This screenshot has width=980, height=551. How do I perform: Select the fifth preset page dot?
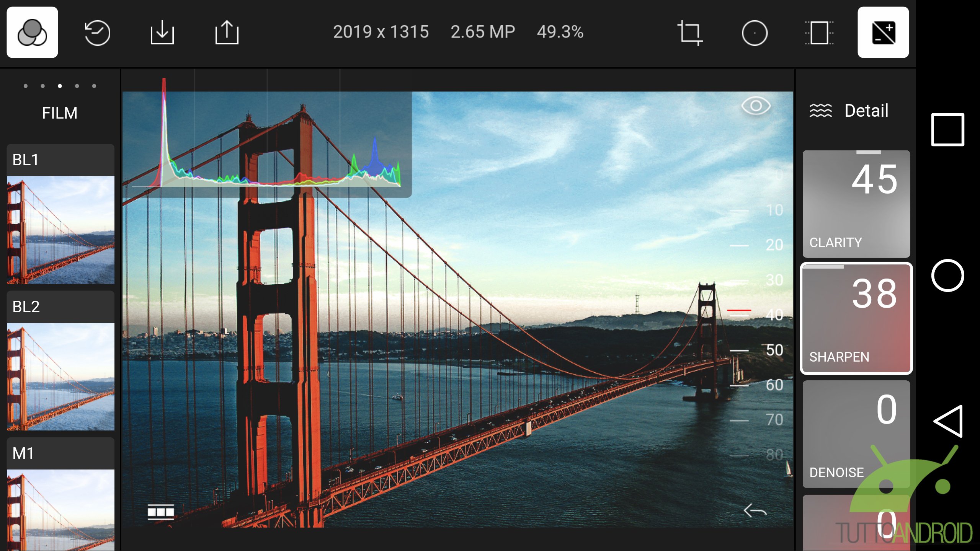tap(94, 86)
